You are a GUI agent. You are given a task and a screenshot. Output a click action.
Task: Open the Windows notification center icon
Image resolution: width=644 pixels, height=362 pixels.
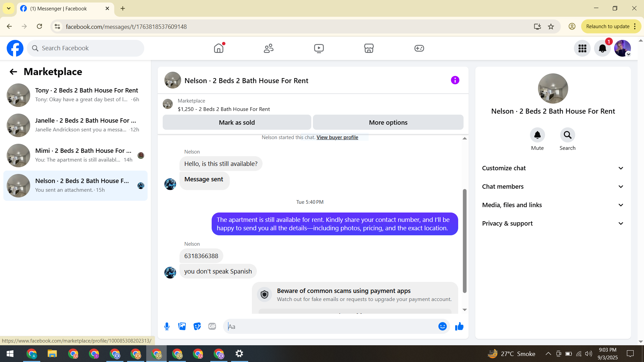[630, 354]
